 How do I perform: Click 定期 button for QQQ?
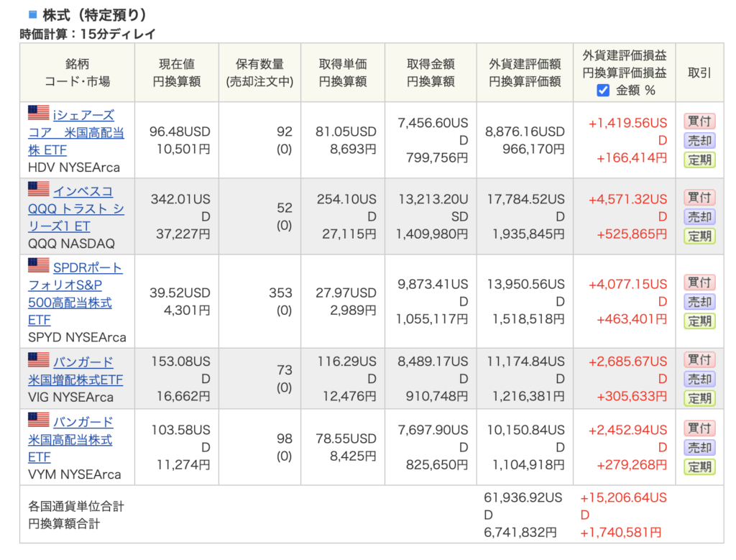pyautogui.click(x=699, y=236)
